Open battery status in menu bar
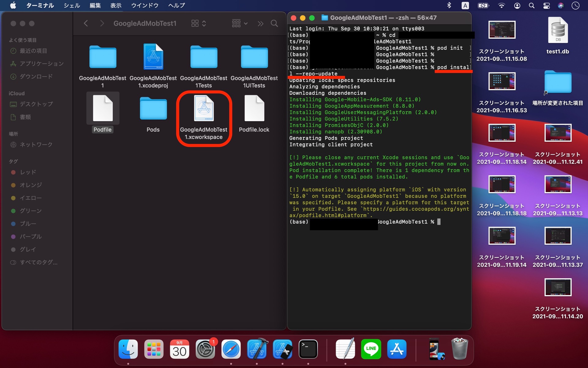The image size is (588, 368). pos(484,6)
